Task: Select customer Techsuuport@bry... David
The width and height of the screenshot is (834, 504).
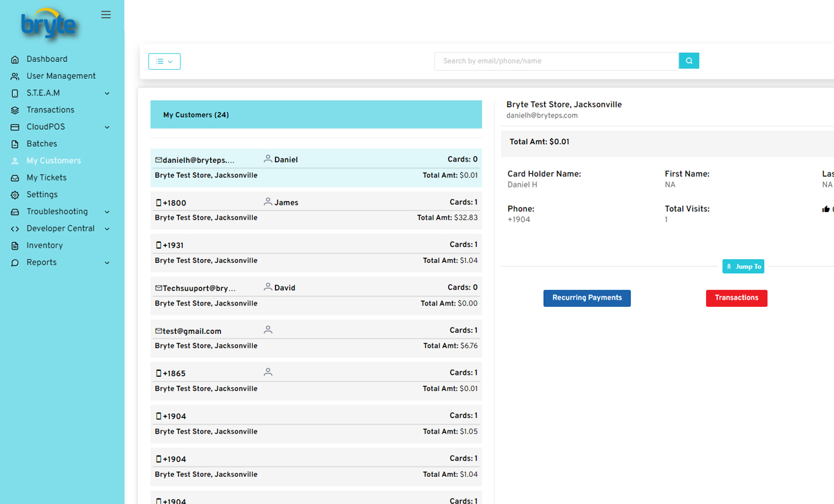Action: click(x=316, y=296)
